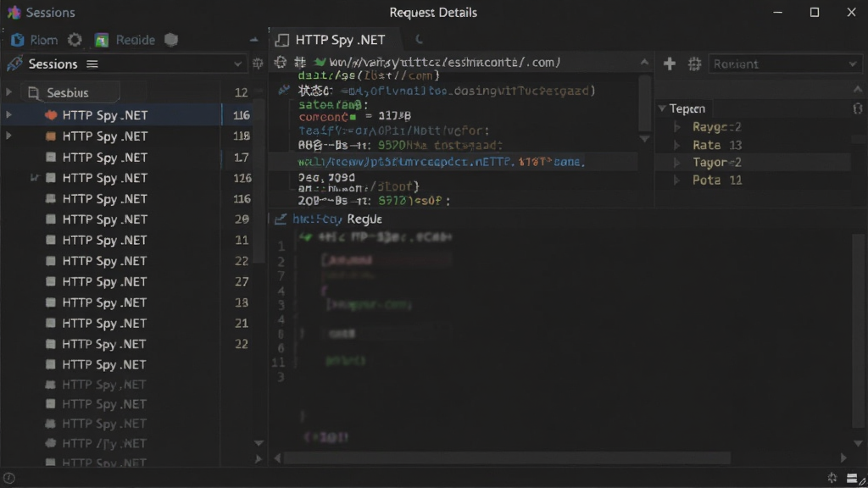Viewport: 868px width, 488px height.
Task: Expand the Tayor tree item
Action: 676,163
